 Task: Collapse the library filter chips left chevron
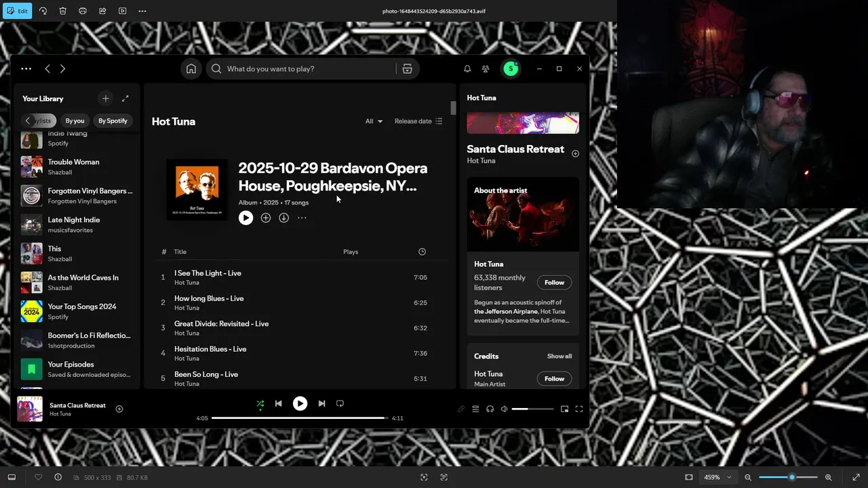point(28,121)
